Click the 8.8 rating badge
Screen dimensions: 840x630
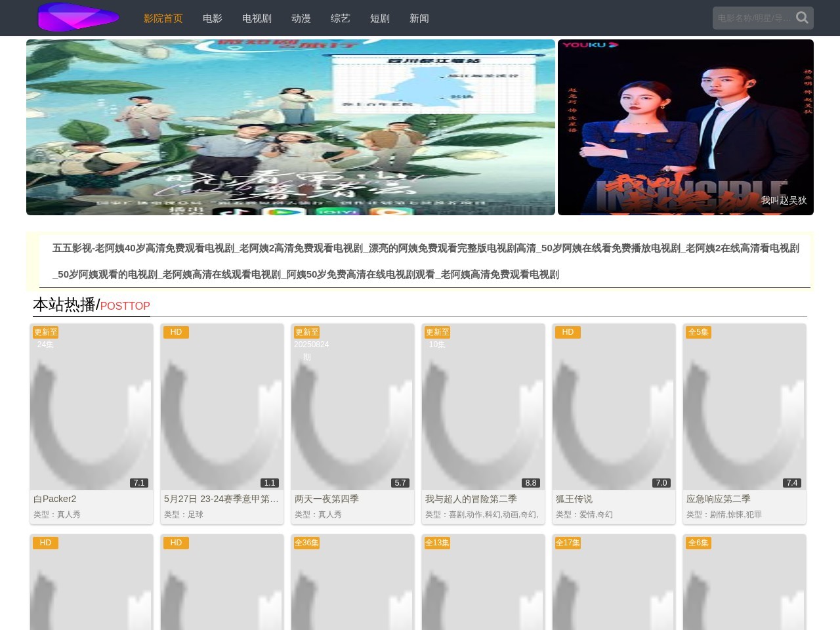531,482
